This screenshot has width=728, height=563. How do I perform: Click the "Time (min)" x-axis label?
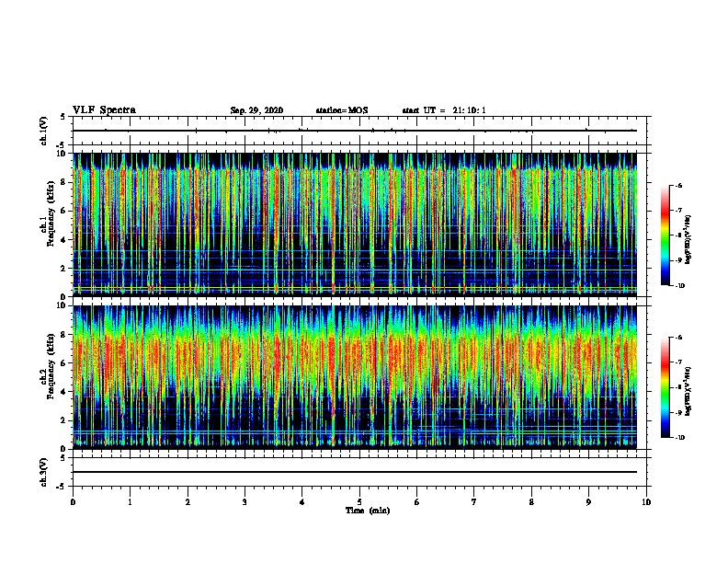(x=368, y=511)
